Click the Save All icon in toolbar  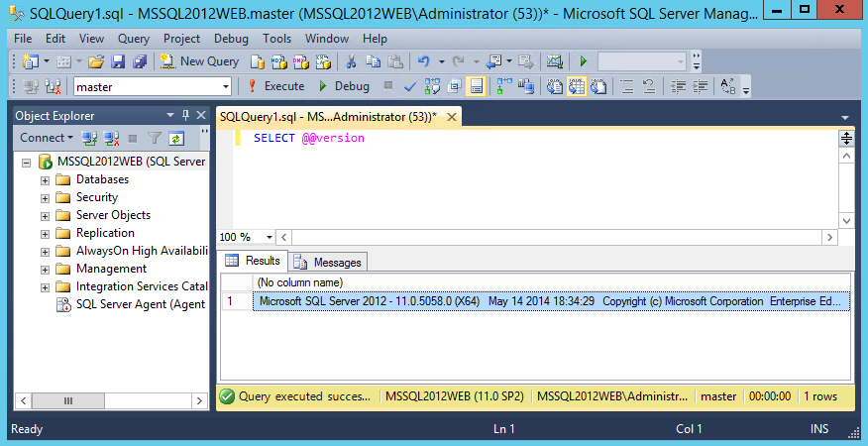coord(139,61)
